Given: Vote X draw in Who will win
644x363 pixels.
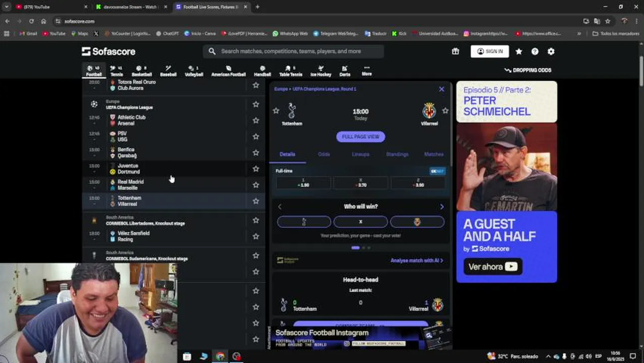Looking at the screenshot, I should coord(360,221).
